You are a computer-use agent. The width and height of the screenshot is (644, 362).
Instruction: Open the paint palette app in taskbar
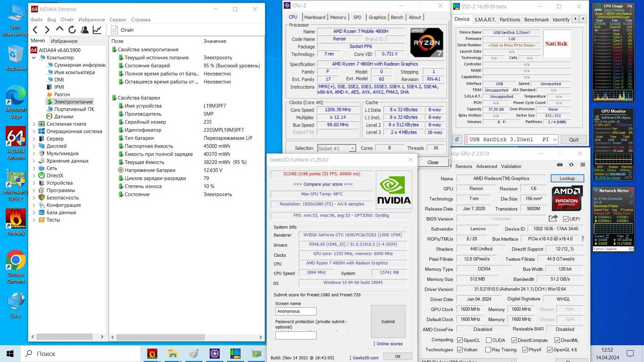[194, 354]
